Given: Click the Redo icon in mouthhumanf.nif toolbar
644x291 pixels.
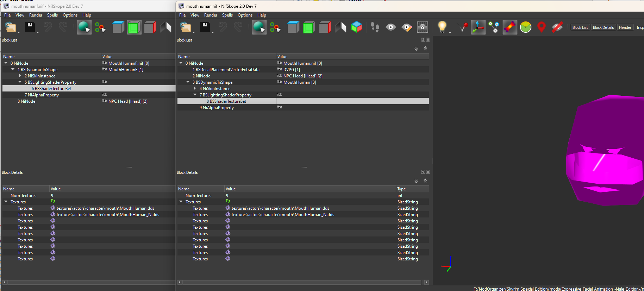Looking at the screenshot, I should pos(63,27).
